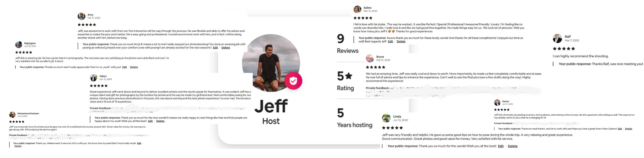Image resolution: width=644 pixels, height=158 pixels.
Task: Click Bryce's profile picture
Action: (x=370, y=58)
